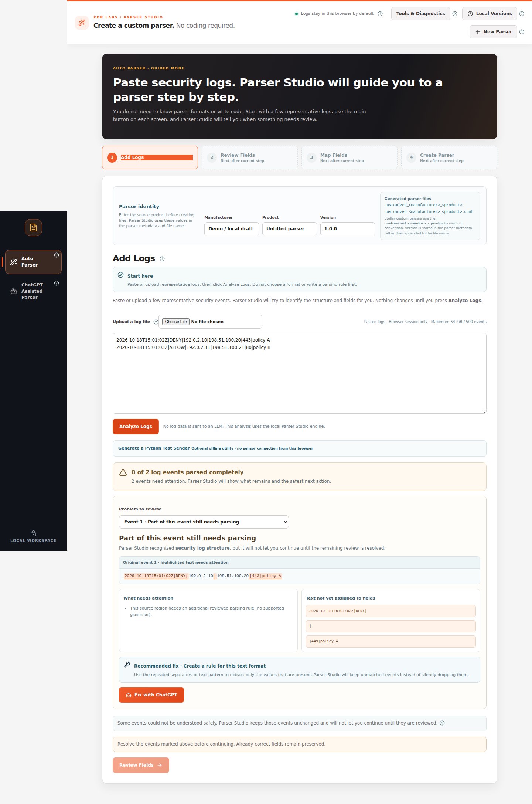The height and width of the screenshot is (804, 532).
Task: Click step 1 number badge
Action: (x=112, y=157)
